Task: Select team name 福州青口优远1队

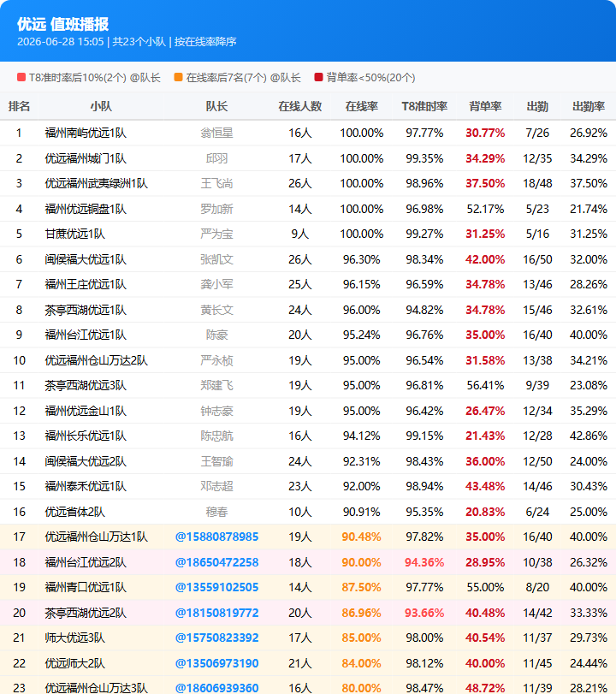Action: pos(86,587)
